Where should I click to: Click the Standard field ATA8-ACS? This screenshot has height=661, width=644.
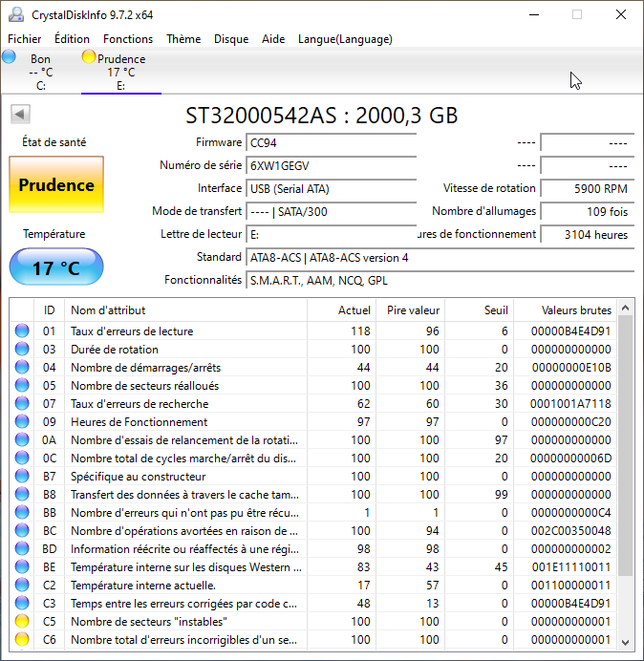click(440, 257)
